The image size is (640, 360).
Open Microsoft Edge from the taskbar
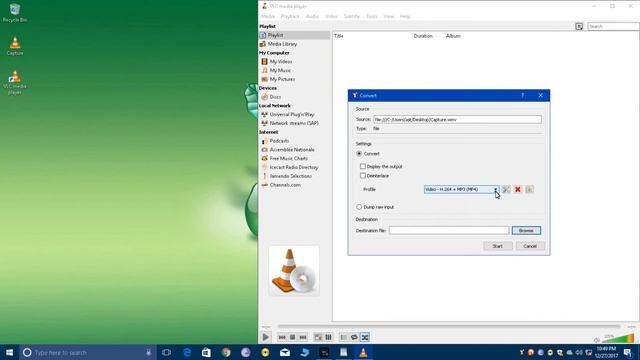187,352
